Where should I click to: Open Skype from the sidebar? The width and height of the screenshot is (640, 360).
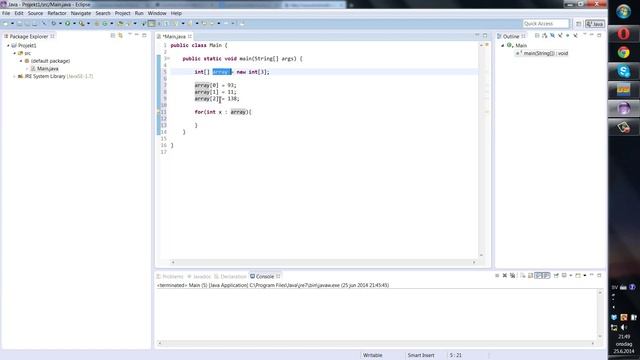(x=623, y=71)
